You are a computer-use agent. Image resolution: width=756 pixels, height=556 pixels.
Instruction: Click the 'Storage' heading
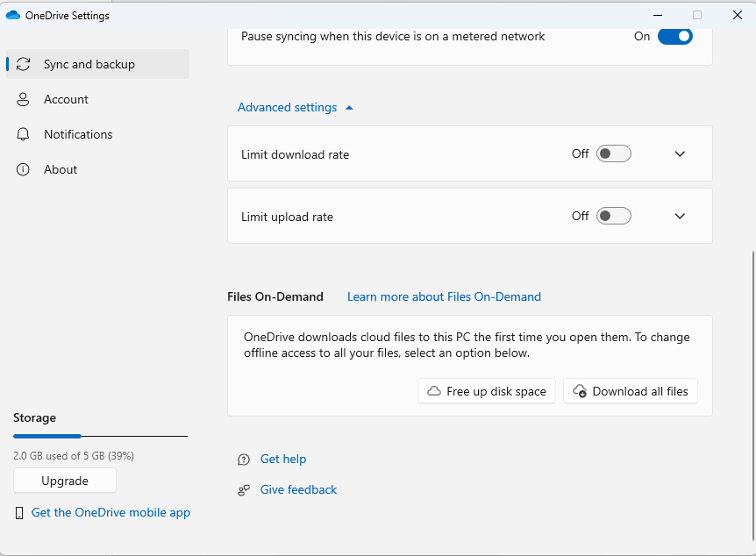pyautogui.click(x=34, y=417)
